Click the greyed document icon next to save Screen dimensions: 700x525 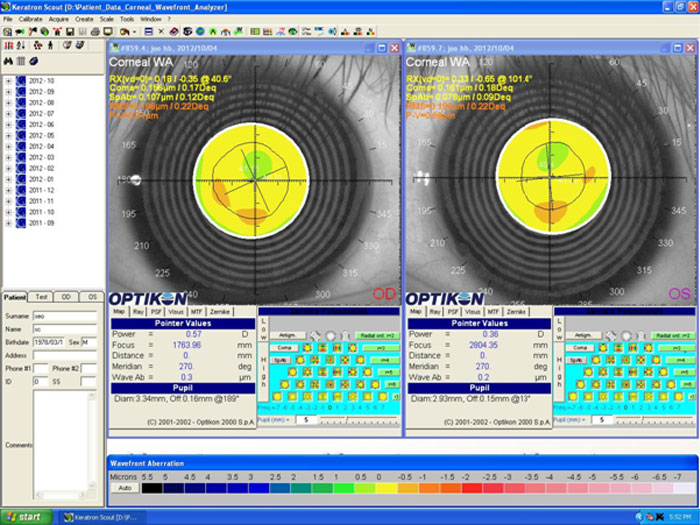[83, 32]
